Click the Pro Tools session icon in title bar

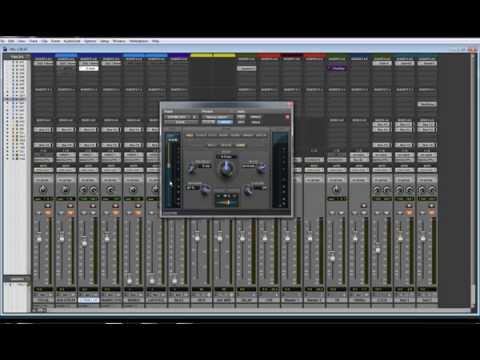(5, 49)
